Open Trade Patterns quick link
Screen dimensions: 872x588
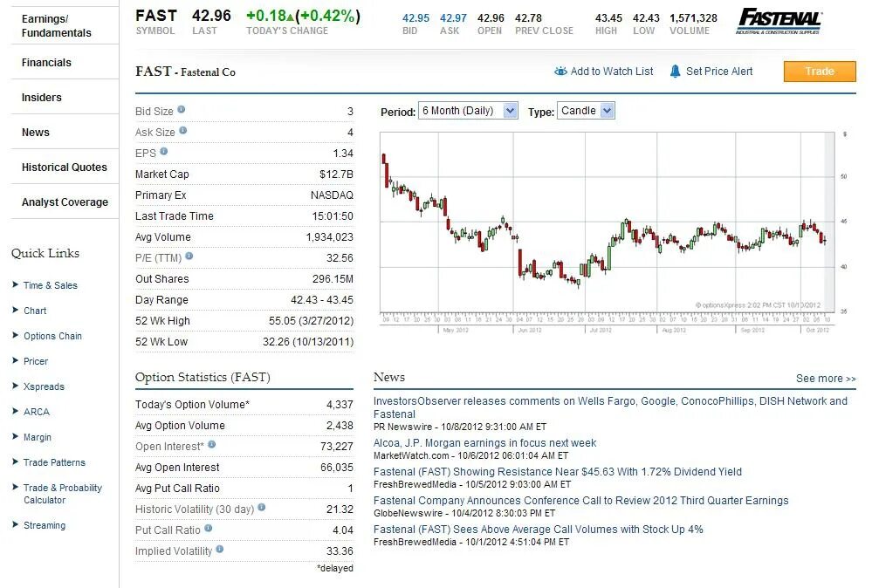tap(54, 462)
